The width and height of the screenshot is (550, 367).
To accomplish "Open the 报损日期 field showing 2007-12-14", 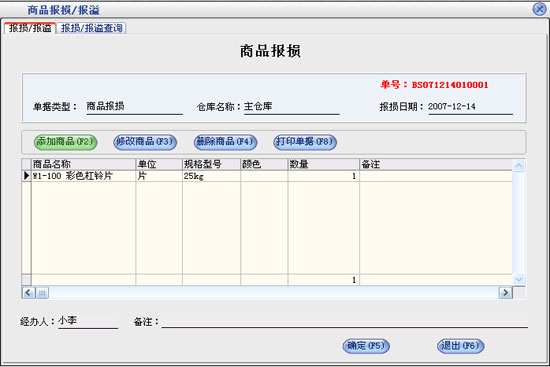I will point(470,107).
